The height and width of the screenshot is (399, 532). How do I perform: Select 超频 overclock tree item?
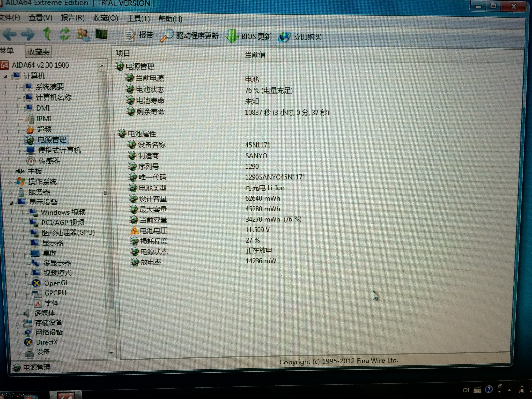pyautogui.click(x=44, y=129)
